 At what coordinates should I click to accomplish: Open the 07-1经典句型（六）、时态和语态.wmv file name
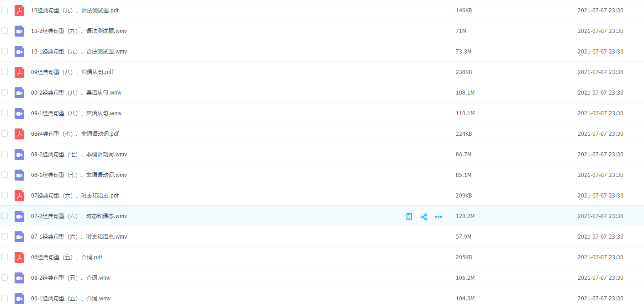tap(79, 237)
